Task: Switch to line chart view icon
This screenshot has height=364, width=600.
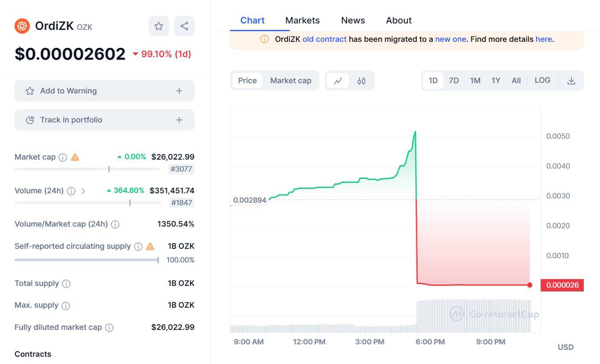Action: (338, 81)
